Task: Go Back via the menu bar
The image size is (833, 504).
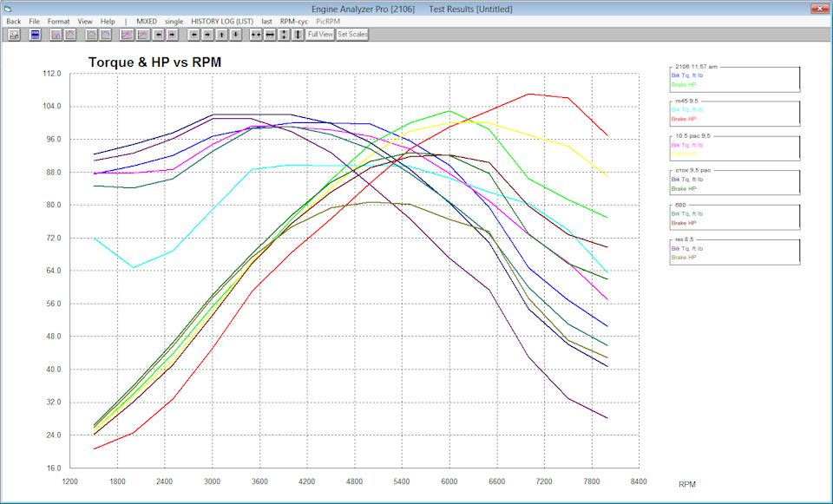Action: point(14,21)
